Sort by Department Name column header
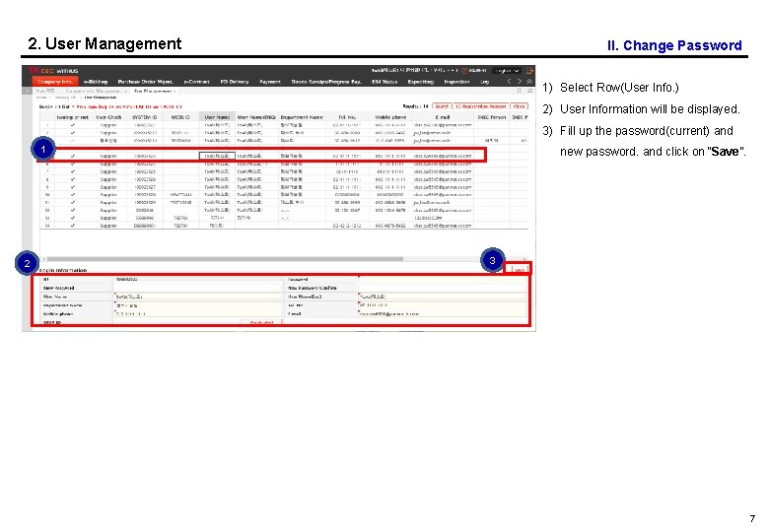Image resolution: width=769 pixels, height=532 pixels. [x=302, y=117]
